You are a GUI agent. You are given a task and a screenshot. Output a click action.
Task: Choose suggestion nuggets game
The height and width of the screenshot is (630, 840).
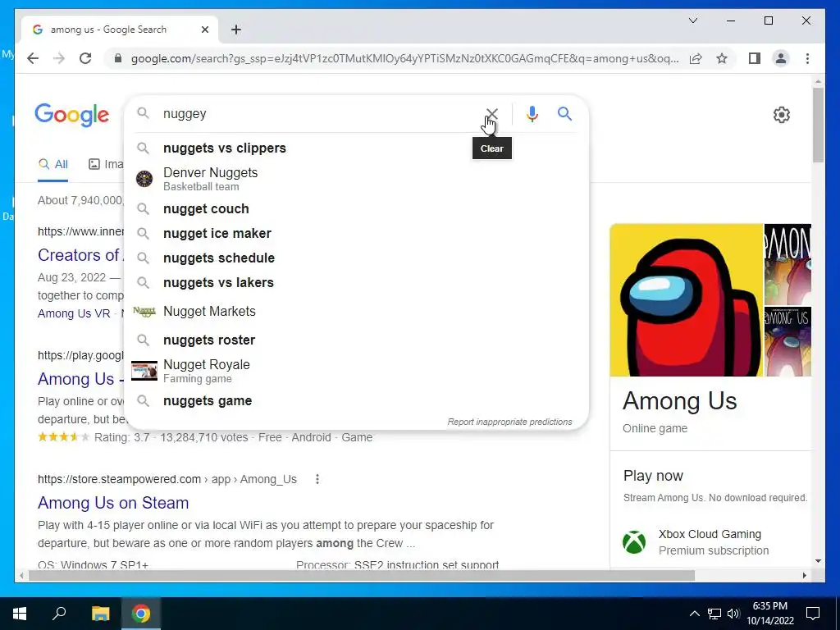[356, 400]
